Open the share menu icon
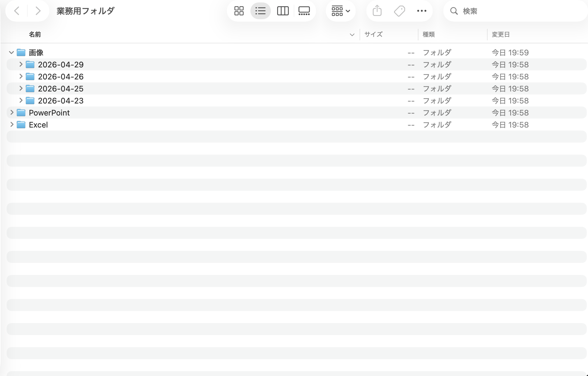The width and height of the screenshot is (588, 376). pos(377,11)
